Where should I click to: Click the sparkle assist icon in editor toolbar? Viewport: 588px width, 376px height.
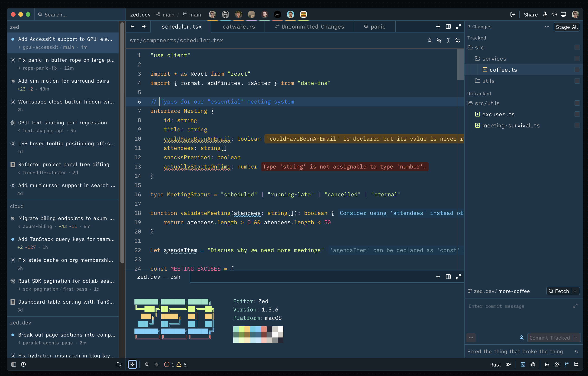click(439, 40)
